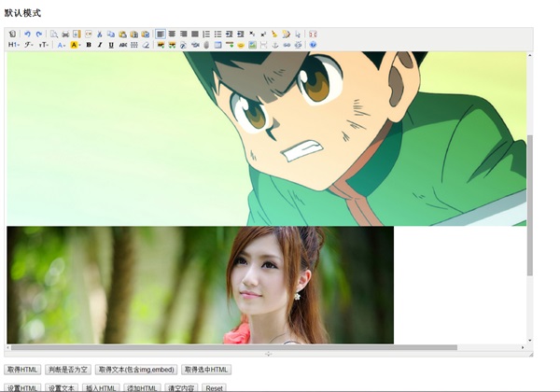Align text right
The width and height of the screenshot is (560, 392).
click(x=184, y=34)
